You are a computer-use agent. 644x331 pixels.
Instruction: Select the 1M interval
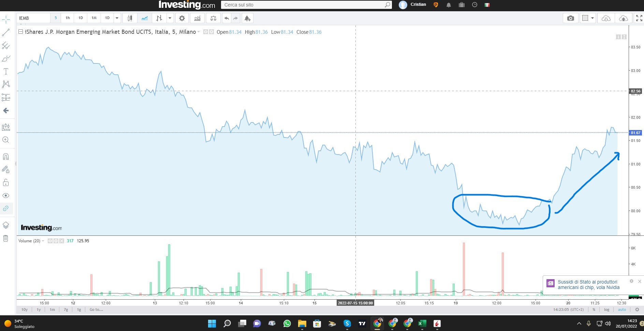[x=94, y=18]
